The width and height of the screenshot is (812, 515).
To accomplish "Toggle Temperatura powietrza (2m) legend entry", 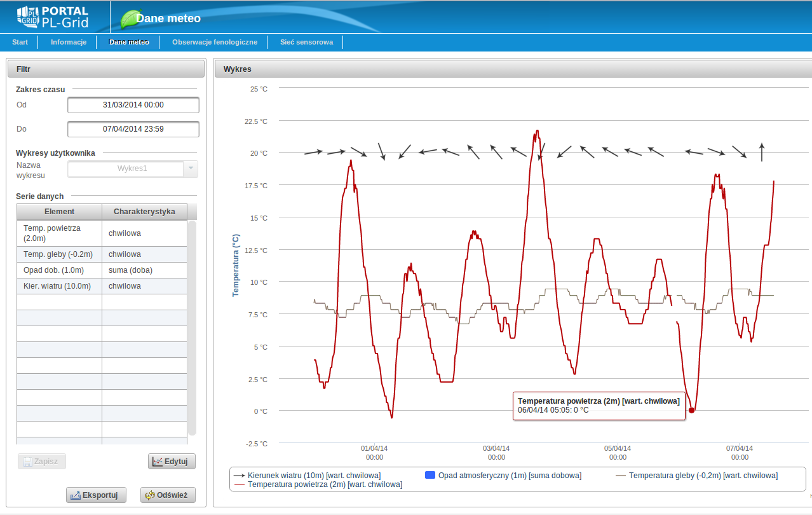I will click(318, 484).
